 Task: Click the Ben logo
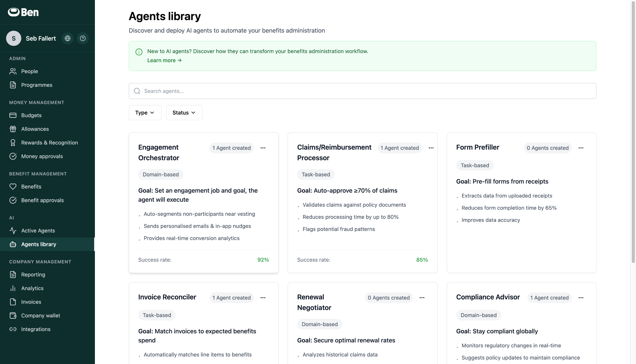pyautogui.click(x=23, y=12)
